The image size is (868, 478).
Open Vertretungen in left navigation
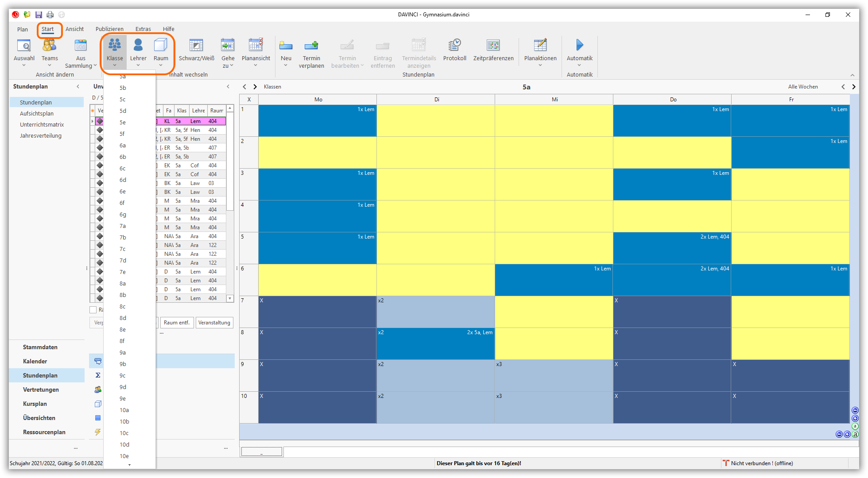click(x=41, y=389)
